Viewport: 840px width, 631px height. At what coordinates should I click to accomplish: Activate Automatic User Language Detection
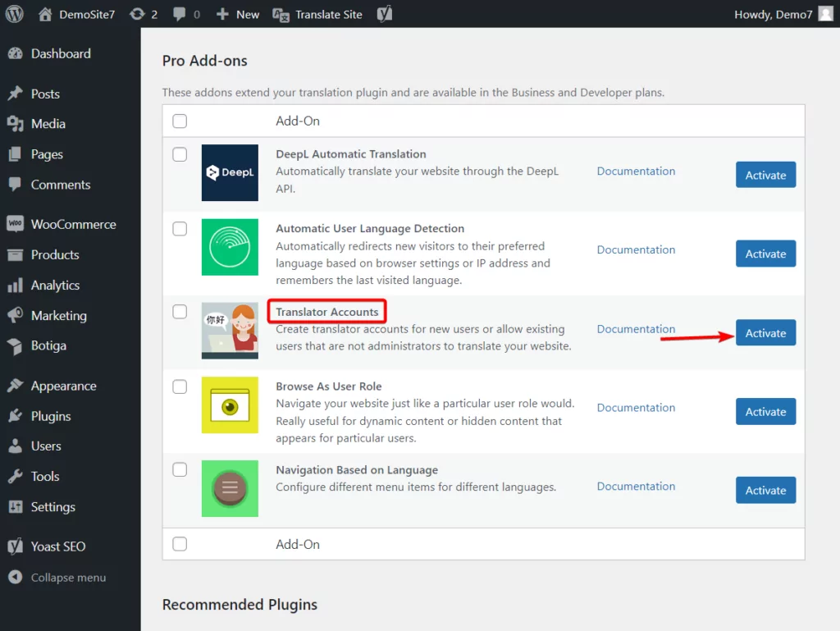(x=765, y=254)
